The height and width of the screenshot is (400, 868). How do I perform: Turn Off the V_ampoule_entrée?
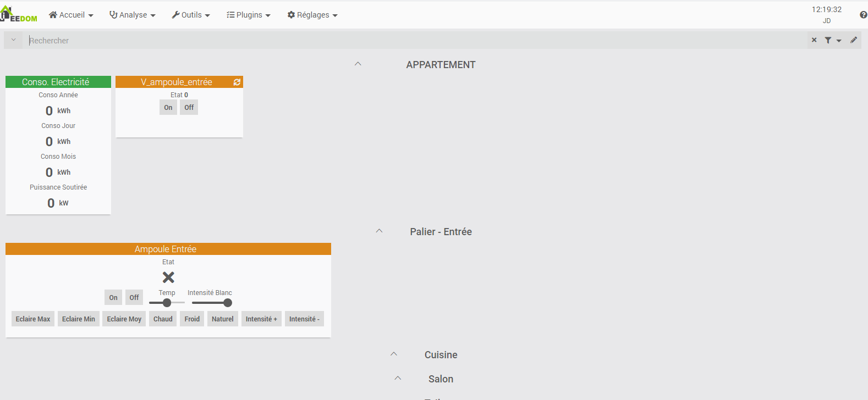(189, 107)
